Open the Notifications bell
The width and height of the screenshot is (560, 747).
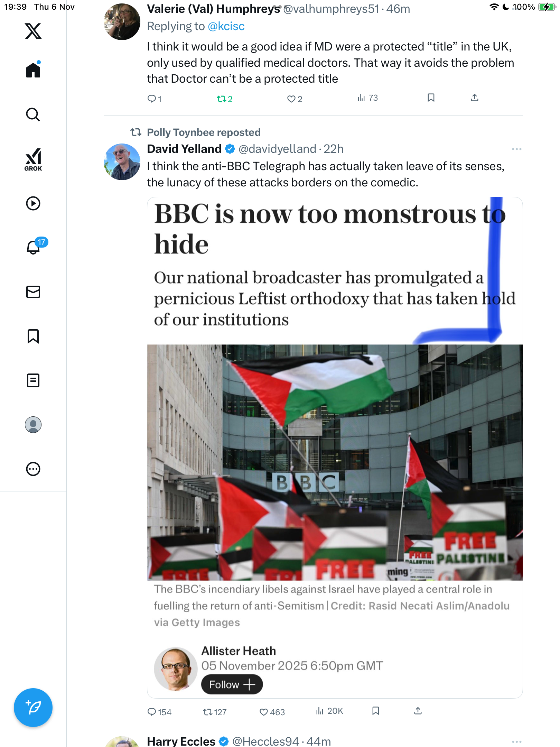click(x=34, y=247)
